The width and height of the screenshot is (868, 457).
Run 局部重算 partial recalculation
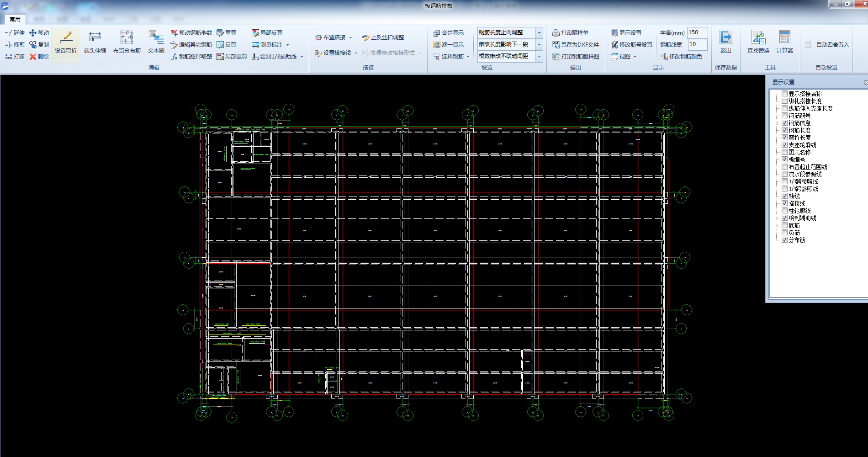click(232, 57)
